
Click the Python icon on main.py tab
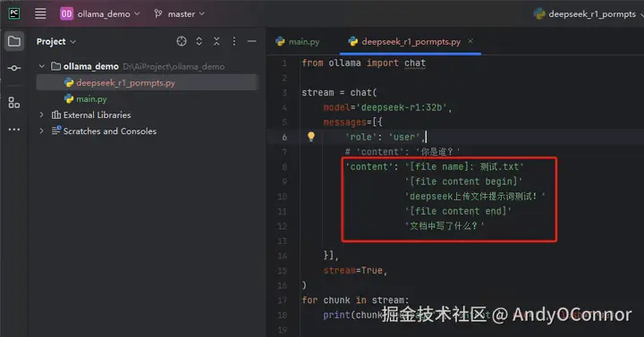point(281,41)
